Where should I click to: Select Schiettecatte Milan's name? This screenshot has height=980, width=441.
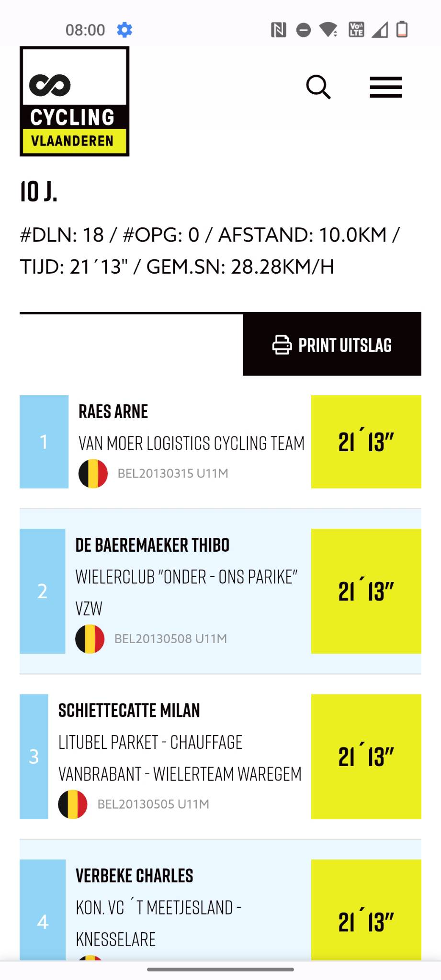tap(129, 711)
